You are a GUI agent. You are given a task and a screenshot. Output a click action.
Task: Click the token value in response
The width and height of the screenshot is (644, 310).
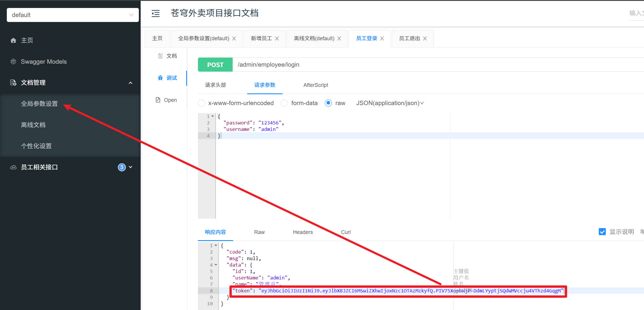(x=411, y=291)
